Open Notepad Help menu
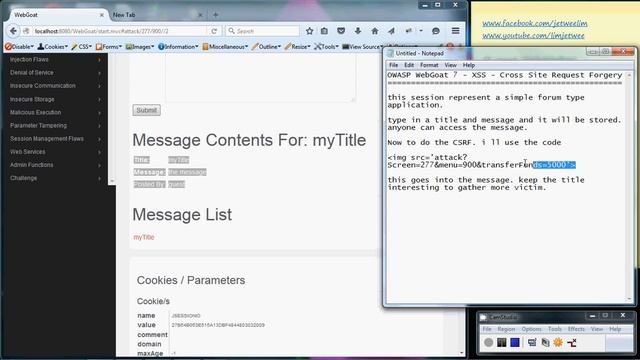The height and width of the screenshot is (360, 640). (468, 65)
